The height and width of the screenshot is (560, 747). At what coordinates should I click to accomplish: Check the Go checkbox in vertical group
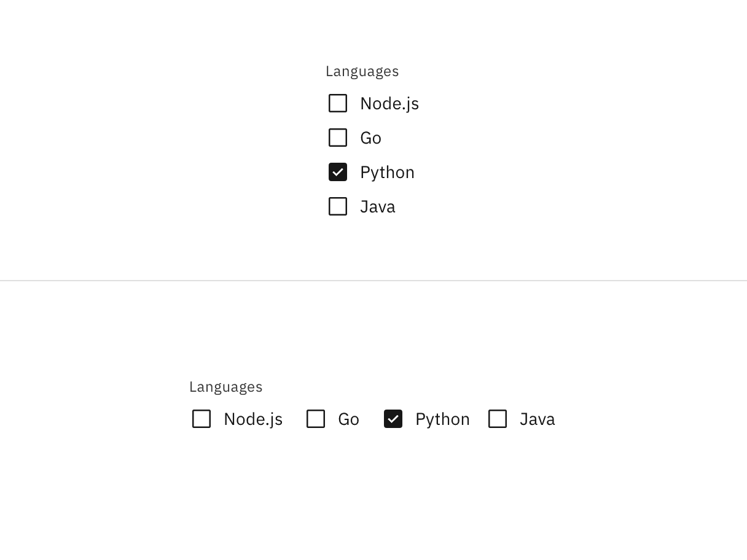click(338, 138)
